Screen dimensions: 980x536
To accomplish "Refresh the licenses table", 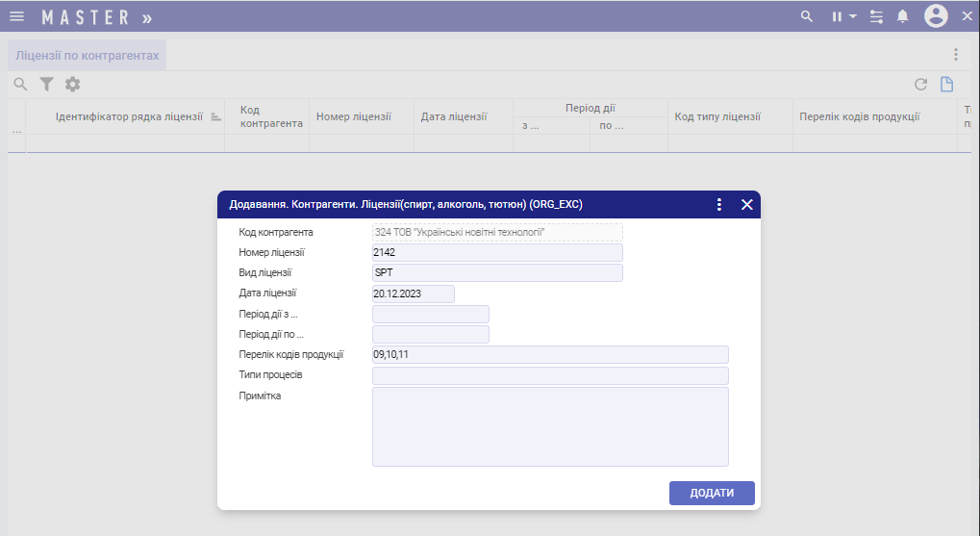I will click(920, 85).
